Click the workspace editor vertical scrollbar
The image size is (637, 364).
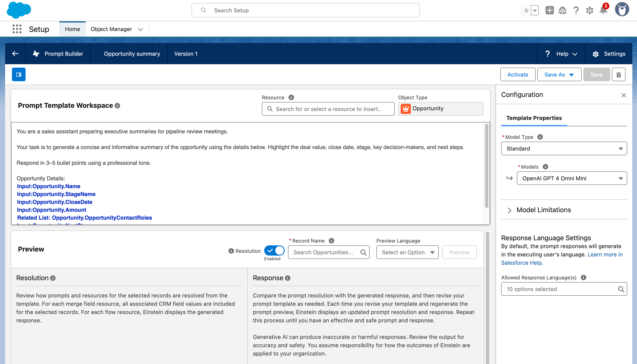[x=486, y=165]
